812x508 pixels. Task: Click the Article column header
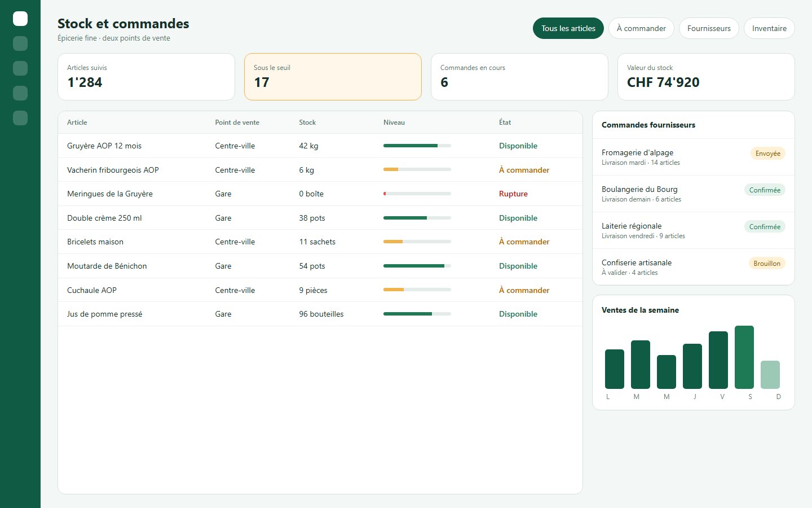tap(77, 122)
